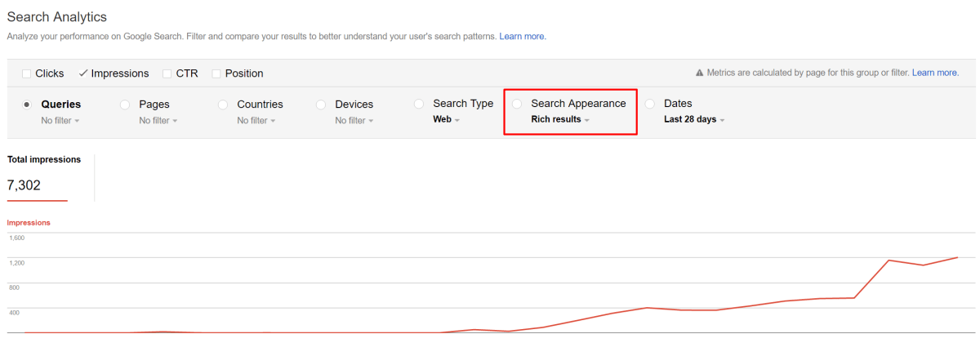Enable the Position metric checkbox
The width and height of the screenshot is (980, 343).
(216, 73)
